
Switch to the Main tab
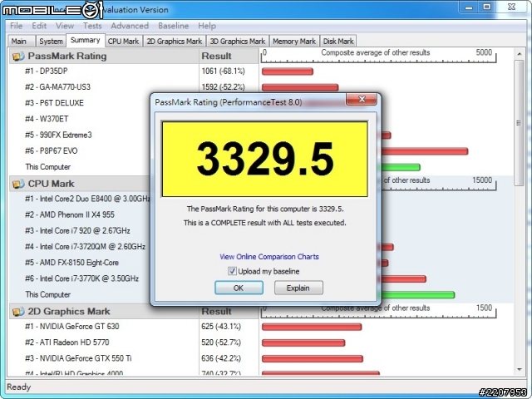point(21,41)
